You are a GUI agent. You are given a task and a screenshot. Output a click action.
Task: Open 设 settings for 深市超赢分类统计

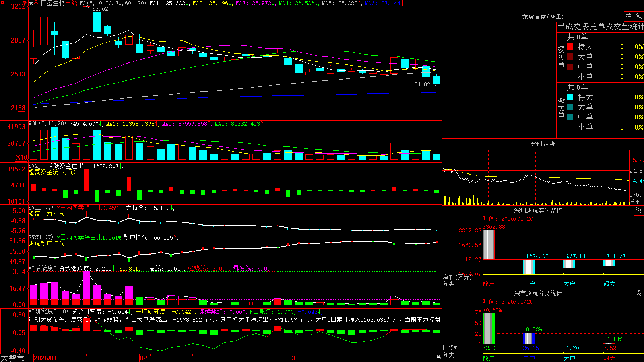[x=639, y=293]
